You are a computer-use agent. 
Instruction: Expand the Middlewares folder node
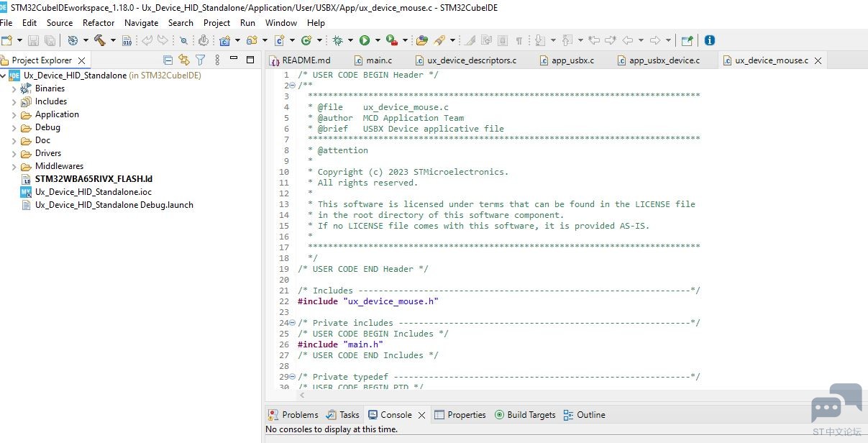(14, 166)
